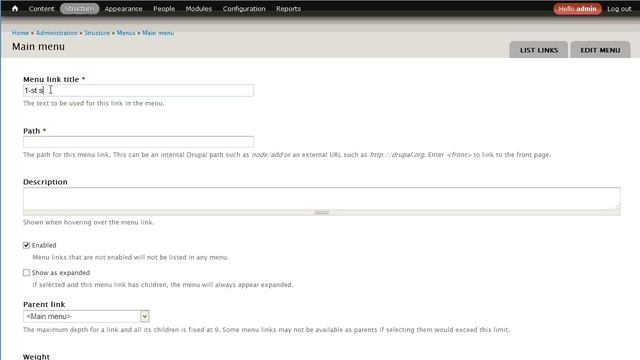Open the Modules admin menu
This screenshot has height=360, width=640.
pyautogui.click(x=199, y=9)
